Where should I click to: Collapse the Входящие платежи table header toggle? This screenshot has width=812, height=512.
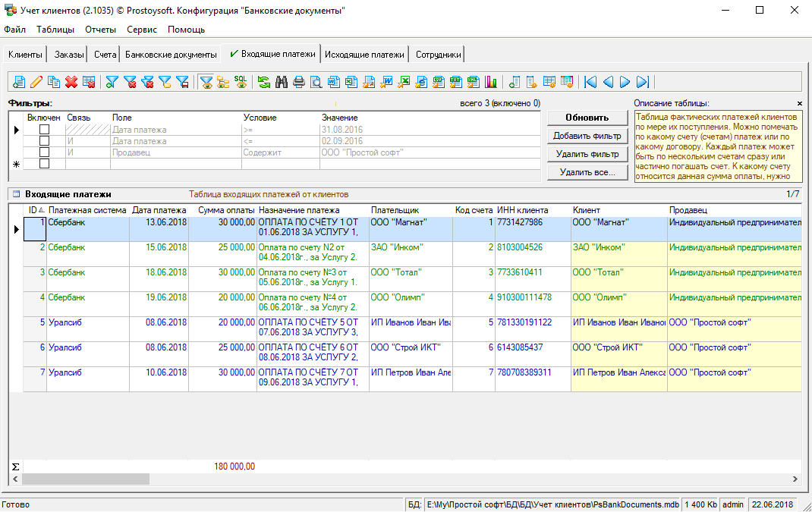pyautogui.click(x=15, y=194)
